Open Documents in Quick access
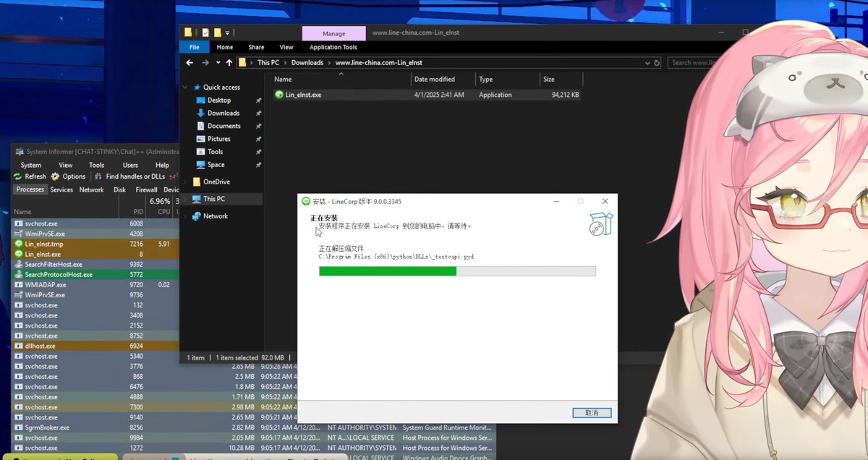Viewport: 868px width, 460px height. pos(224,126)
